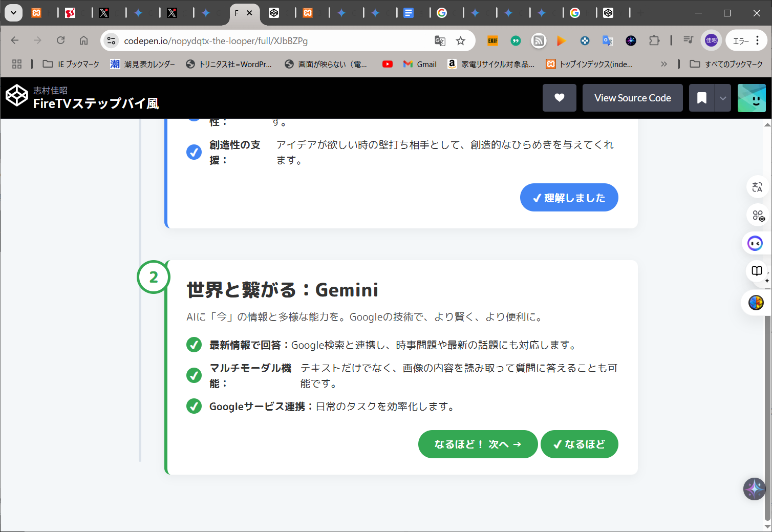
Task: Open the すべてのブックマーク folder
Action: tap(726, 64)
